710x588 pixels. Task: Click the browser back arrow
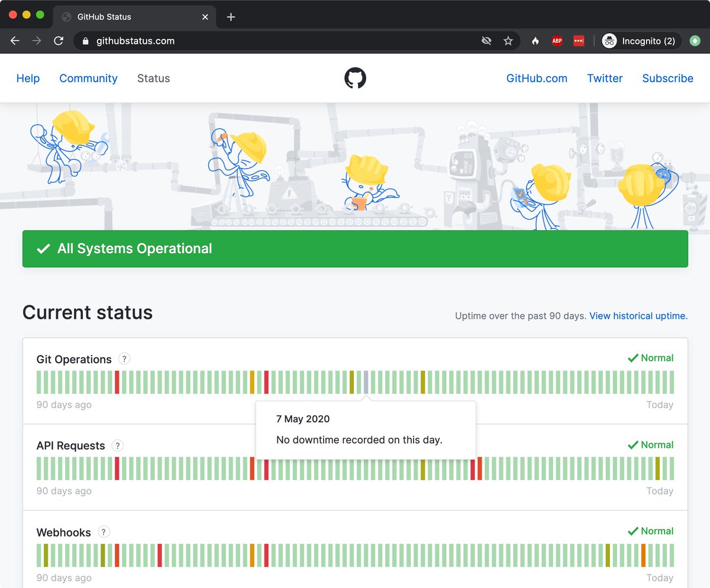point(15,41)
